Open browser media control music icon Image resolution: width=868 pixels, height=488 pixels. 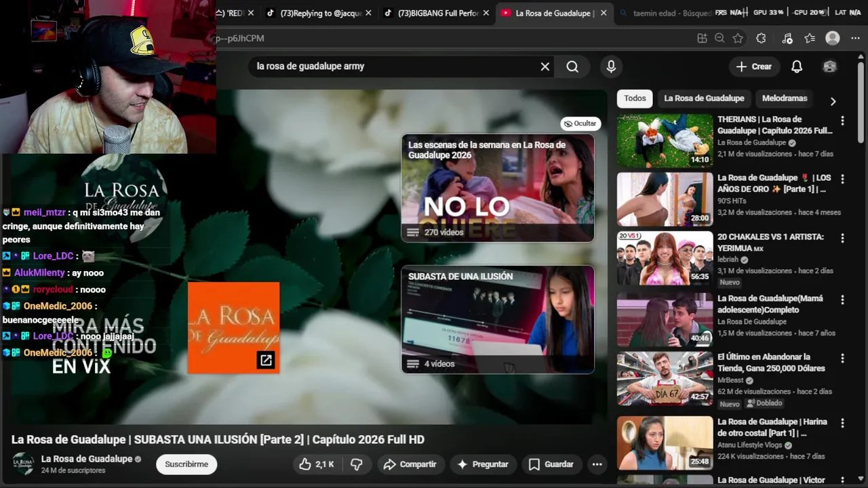click(x=787, y=39)
